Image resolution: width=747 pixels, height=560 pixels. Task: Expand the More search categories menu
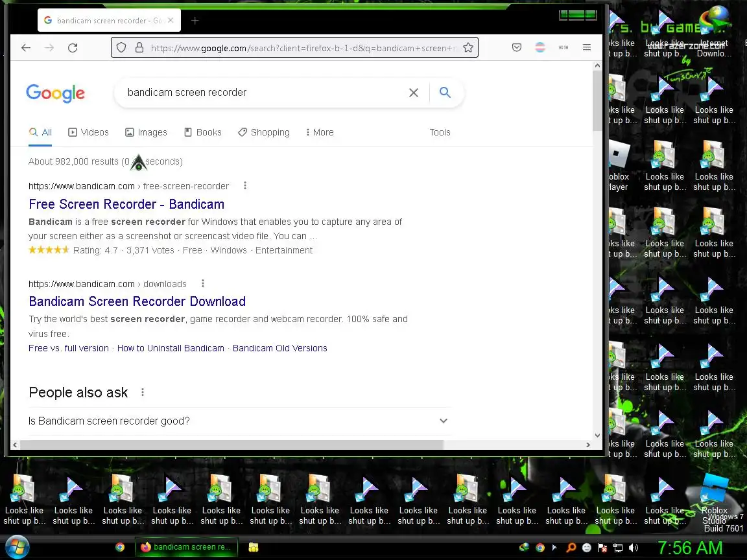(x=319, y=132)
